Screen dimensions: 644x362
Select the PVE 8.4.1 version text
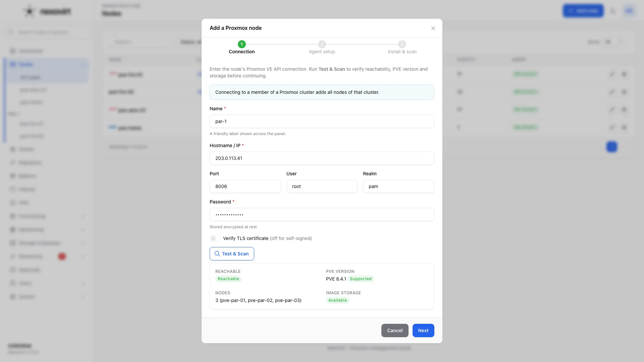click(336, 279)
